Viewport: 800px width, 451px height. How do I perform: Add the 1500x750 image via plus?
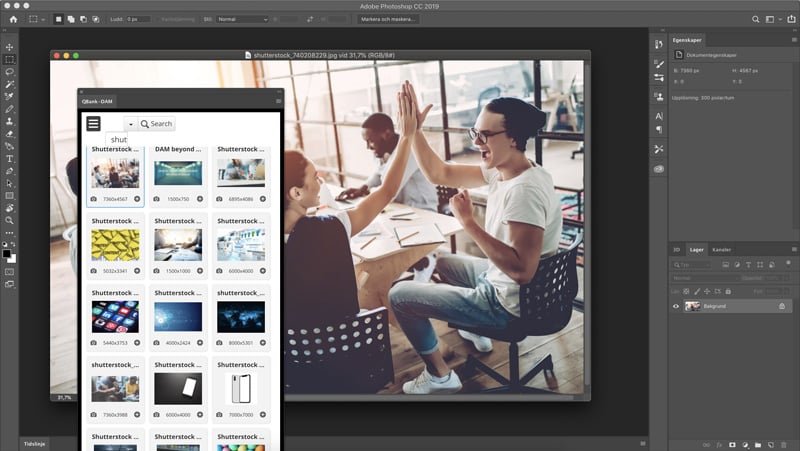click(200, 199)
